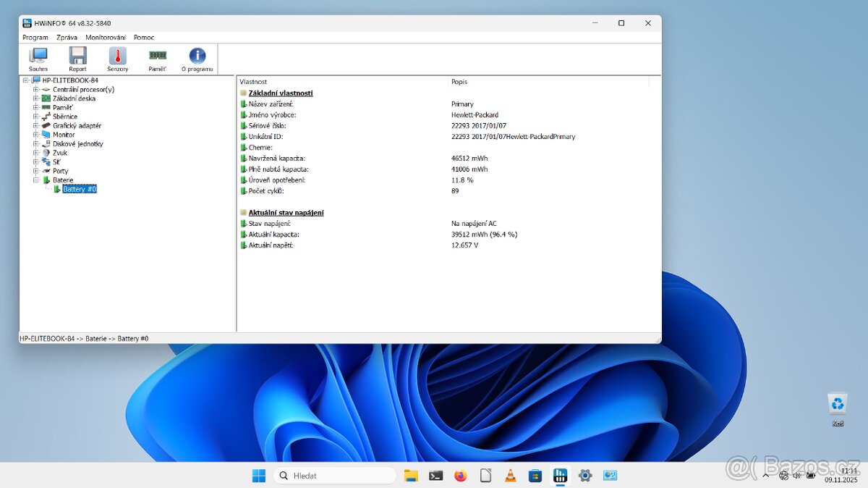Image resolution: width=868 pixels, height=488 pixels.
Task: Open the Monitorování menu
Action: (x=106, y=37)
